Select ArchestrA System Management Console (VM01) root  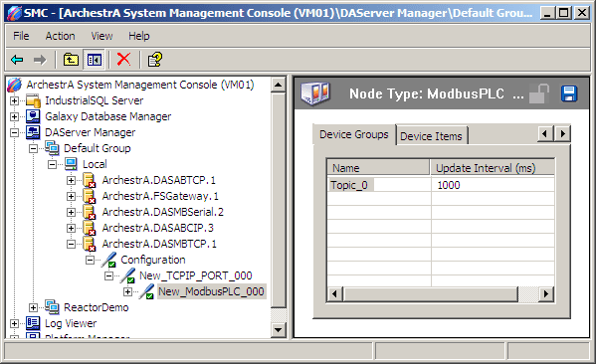[x=140, y=85]
